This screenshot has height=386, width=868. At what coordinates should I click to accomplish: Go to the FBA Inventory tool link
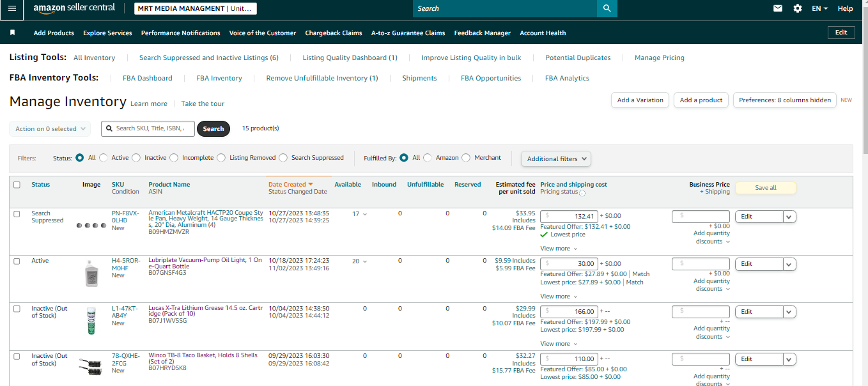coord(219,78)
